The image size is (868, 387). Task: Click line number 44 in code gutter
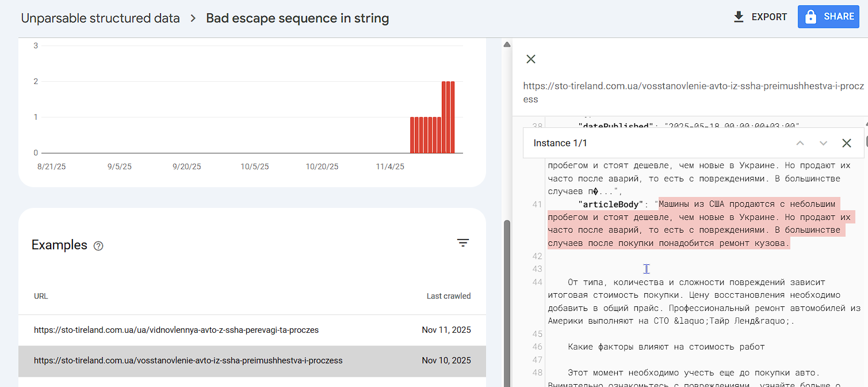pos(537,282)
